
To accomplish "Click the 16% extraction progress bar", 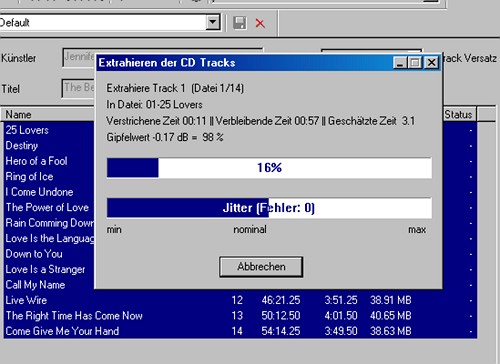I will [269, 168].
